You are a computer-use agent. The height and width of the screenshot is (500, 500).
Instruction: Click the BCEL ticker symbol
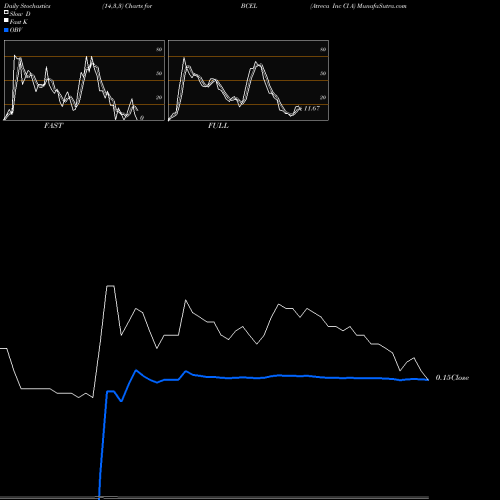[x=249, y=6]
